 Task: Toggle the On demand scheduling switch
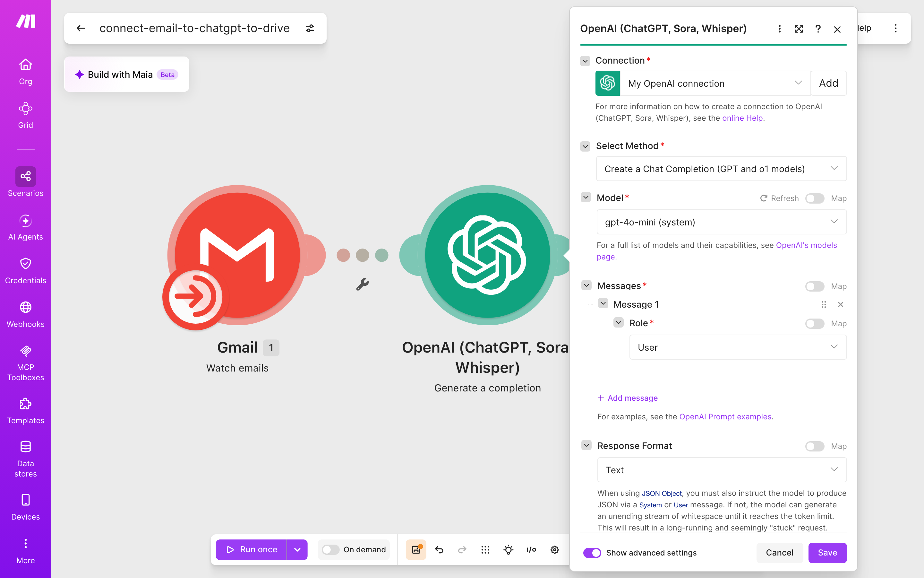[330, 550]
